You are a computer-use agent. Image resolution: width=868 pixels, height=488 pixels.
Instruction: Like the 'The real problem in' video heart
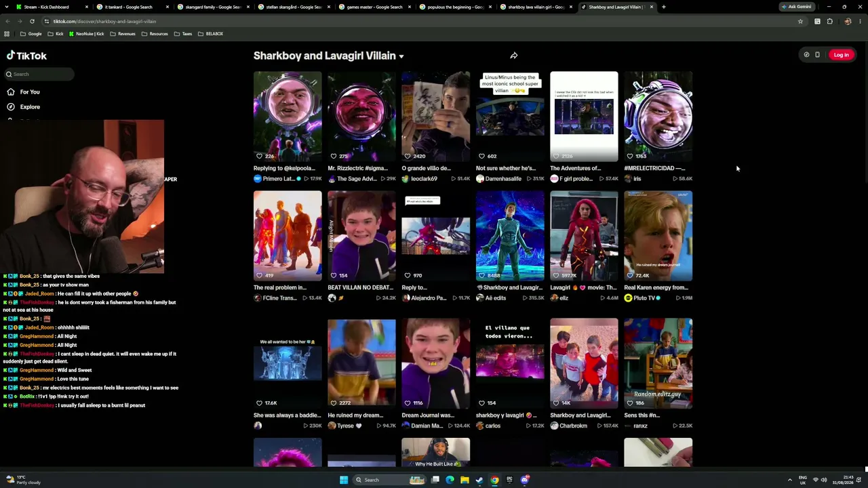pyautogui.click(x=259, y=275)
